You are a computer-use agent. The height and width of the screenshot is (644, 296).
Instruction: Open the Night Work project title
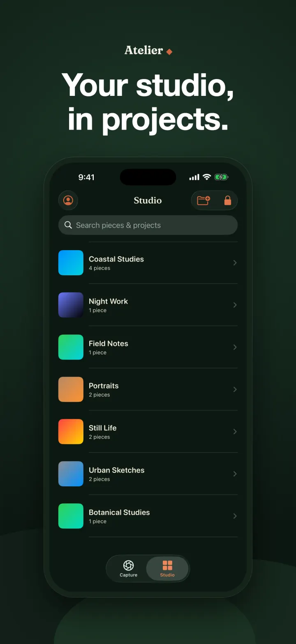point(108,301)
